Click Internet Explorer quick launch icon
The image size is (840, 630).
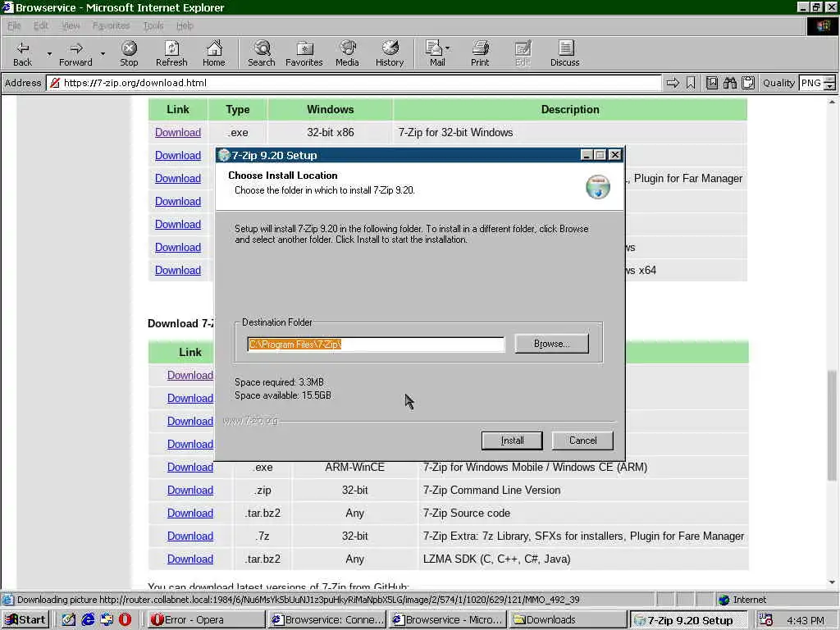(88, 620)
